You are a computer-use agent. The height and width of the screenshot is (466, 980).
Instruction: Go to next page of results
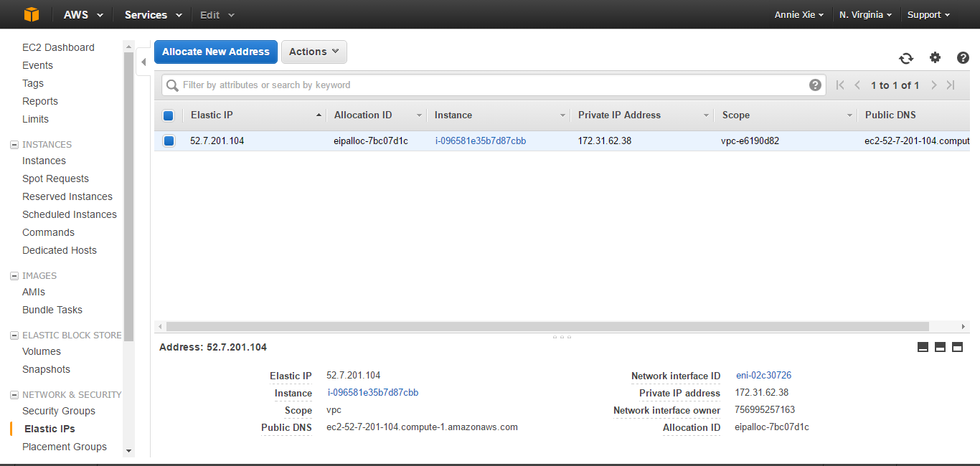933,85
